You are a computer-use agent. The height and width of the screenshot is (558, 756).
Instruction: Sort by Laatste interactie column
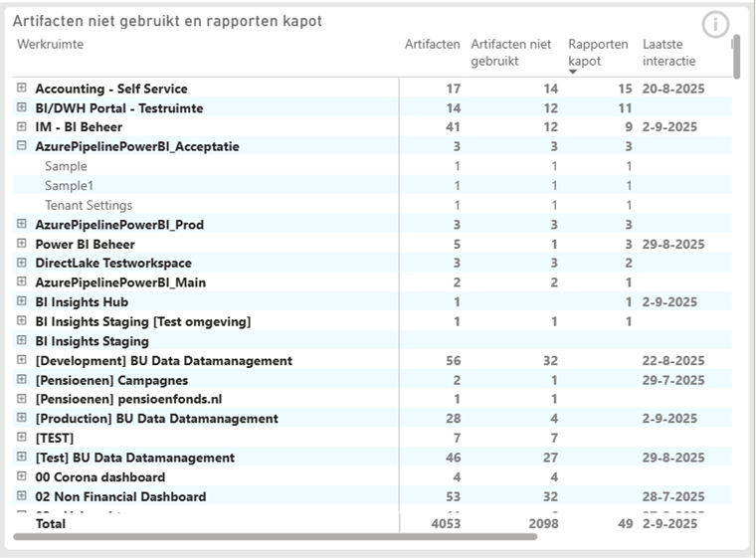coord(668,52)
